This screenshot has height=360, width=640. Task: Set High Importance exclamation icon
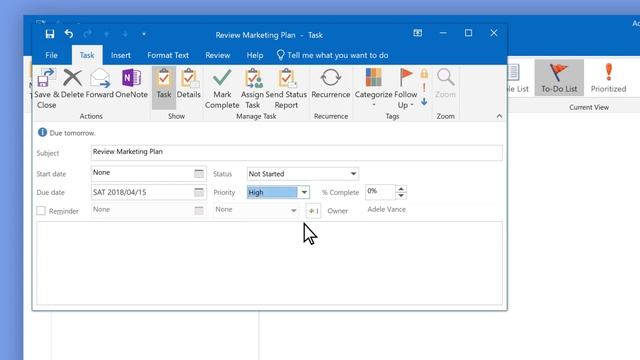point(424,88)
